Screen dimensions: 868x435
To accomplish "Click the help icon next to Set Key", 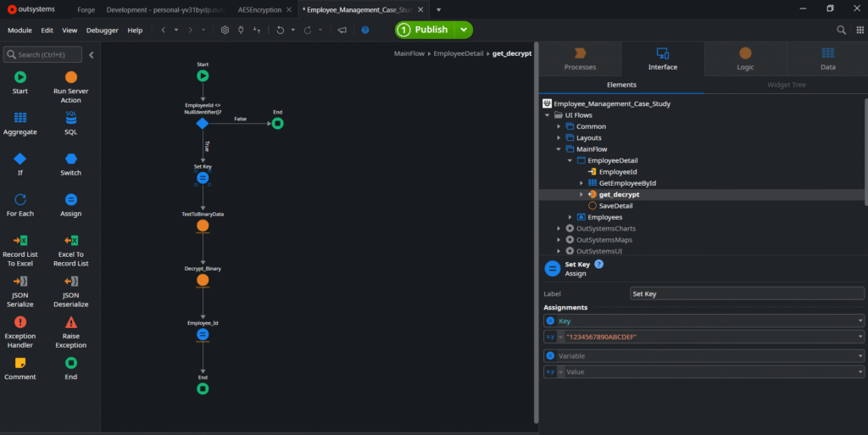I will coord(598,264).
